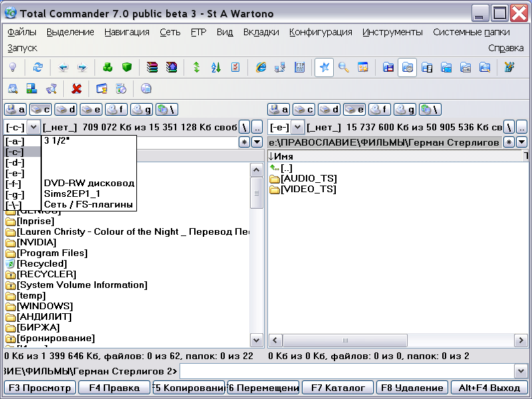
Task: Open file search with the magnifier icon
Action: (x=344, y=67)
